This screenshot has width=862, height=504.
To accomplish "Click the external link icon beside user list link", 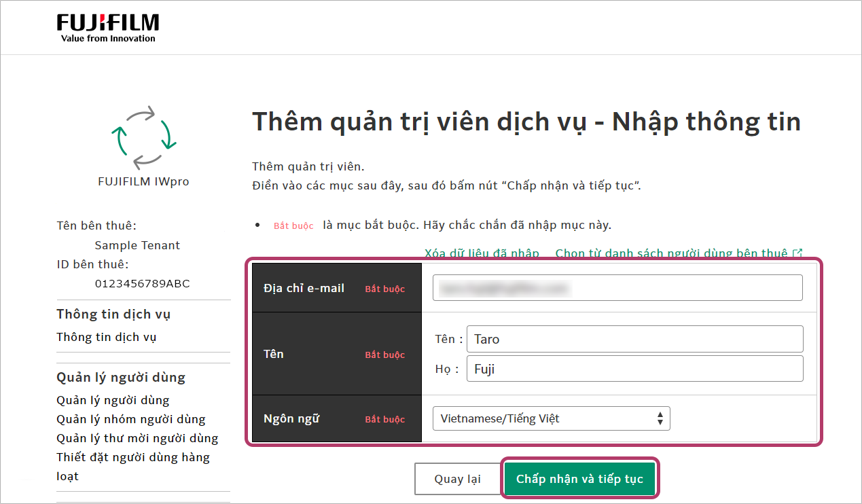I will [x=797, y=253].
